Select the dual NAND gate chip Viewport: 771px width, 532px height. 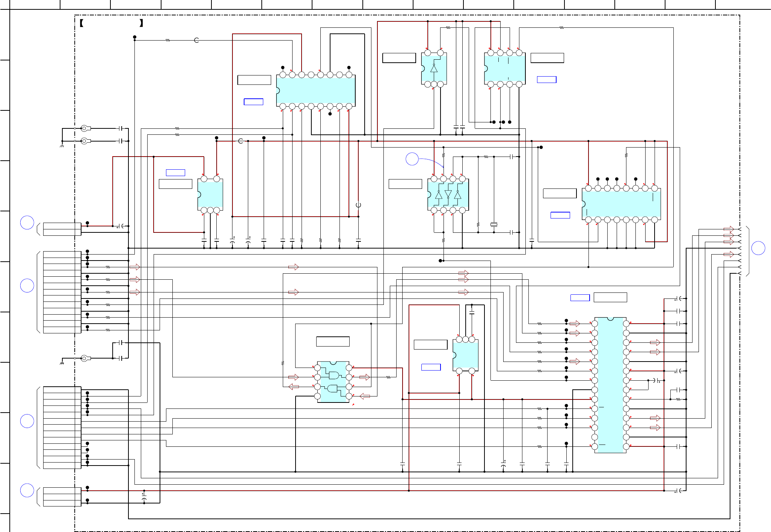[x=333, y=382]
